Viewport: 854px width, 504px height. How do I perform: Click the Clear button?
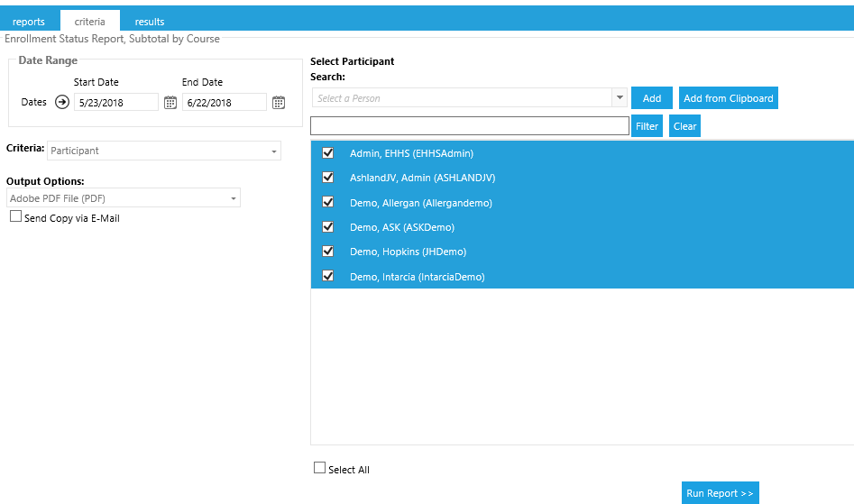point(684,126)
